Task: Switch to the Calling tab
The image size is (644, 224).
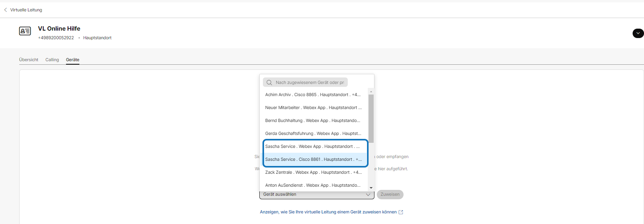Action: [x=52, y=60]
